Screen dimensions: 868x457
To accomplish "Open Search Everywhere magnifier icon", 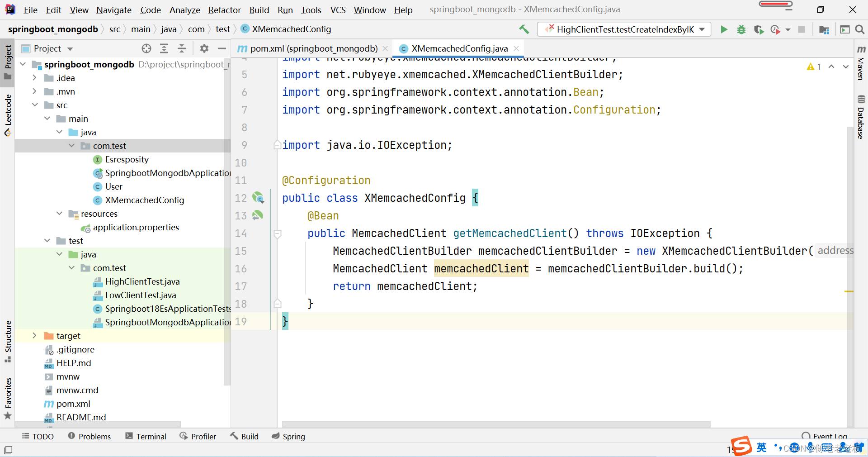I will pos(860,29).
